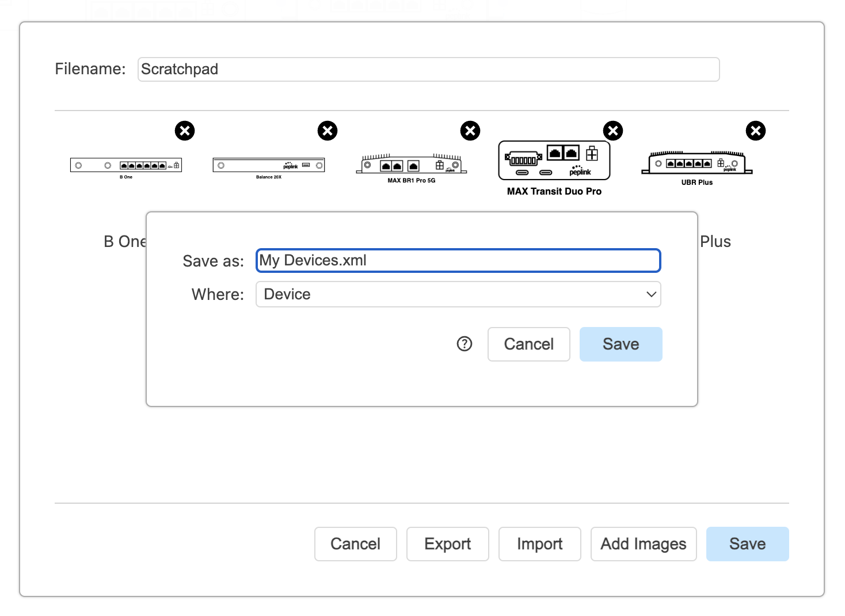The image size is (845, 616).
Task: Click Cancel at the bottom of library dialog
Action: click(x=356, y=544)
